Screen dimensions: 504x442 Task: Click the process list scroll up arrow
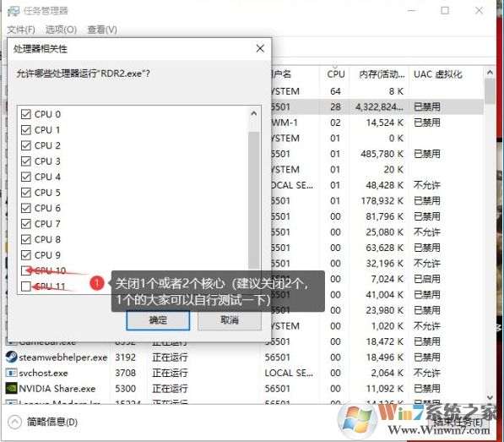click(490, 73)
